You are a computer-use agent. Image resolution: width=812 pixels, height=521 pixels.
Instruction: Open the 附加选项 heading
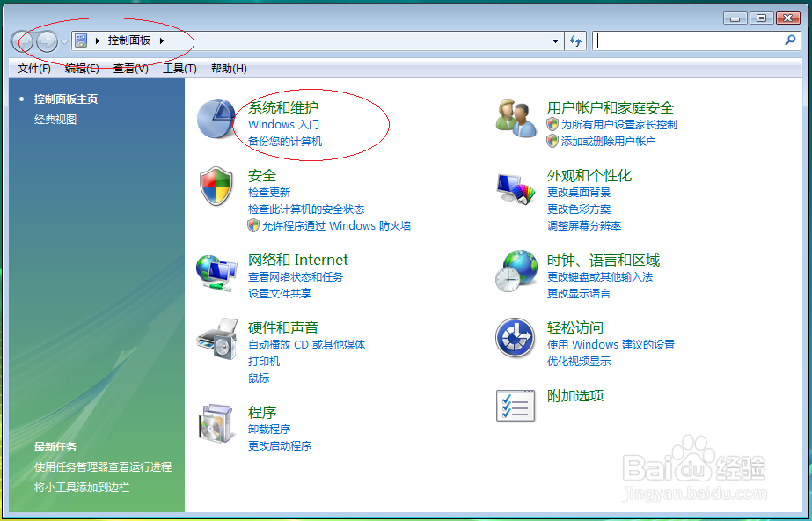[575, 396]
